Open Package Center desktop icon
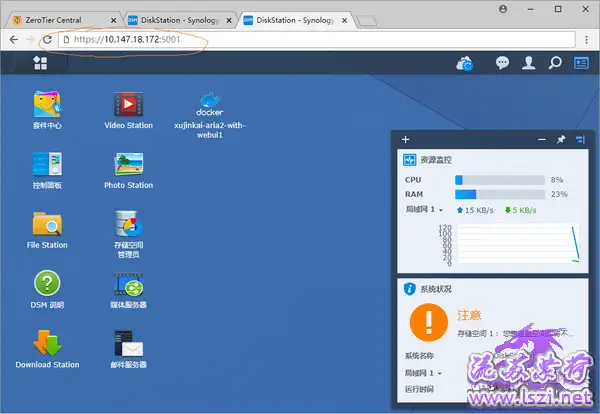Viewport: 600px width, 414px height. tap(47, 110)
